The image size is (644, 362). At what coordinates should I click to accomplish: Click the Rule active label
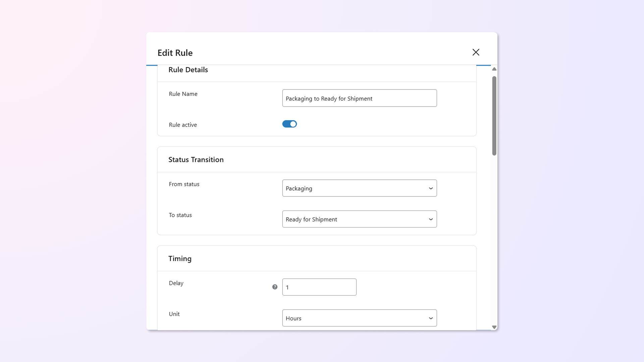coord(183,125)
